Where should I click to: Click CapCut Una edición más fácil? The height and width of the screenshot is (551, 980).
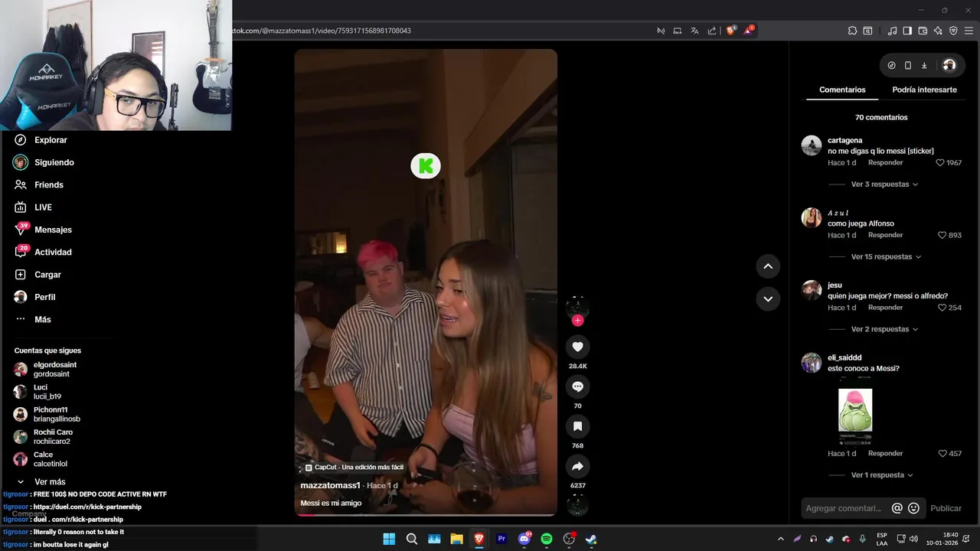(x=354, y=468)
